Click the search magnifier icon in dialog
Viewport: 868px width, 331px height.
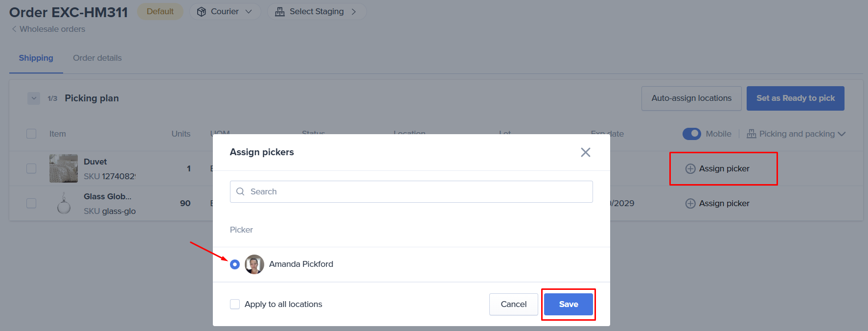pos(240,191)
